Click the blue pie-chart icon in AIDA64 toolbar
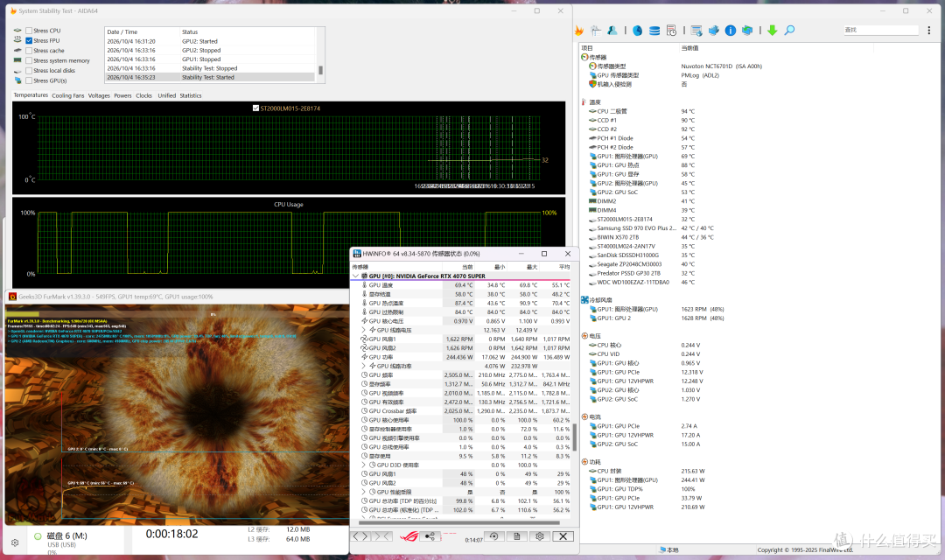The height and width of the screenshot is (560, 945). click(x=638, y=30)
